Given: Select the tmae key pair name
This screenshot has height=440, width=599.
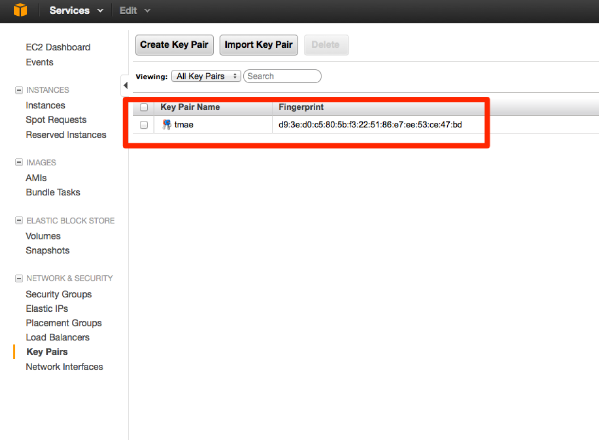Looking at the screenshot, I should tap(184, 125).
